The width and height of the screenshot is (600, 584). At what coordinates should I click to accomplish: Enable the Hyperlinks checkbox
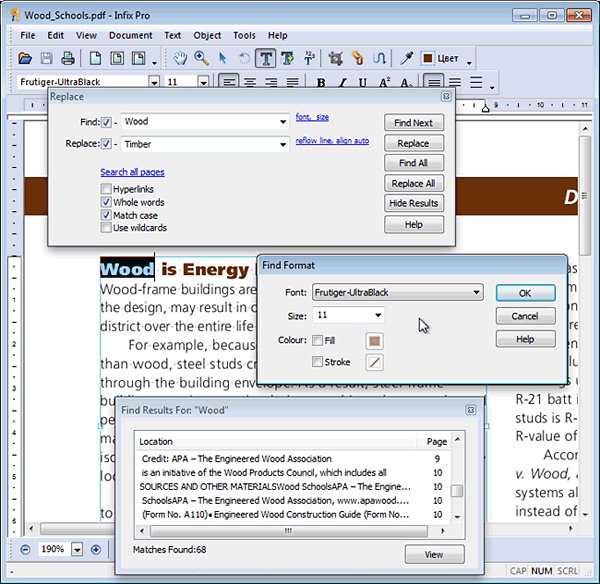[x=106, y=189]
